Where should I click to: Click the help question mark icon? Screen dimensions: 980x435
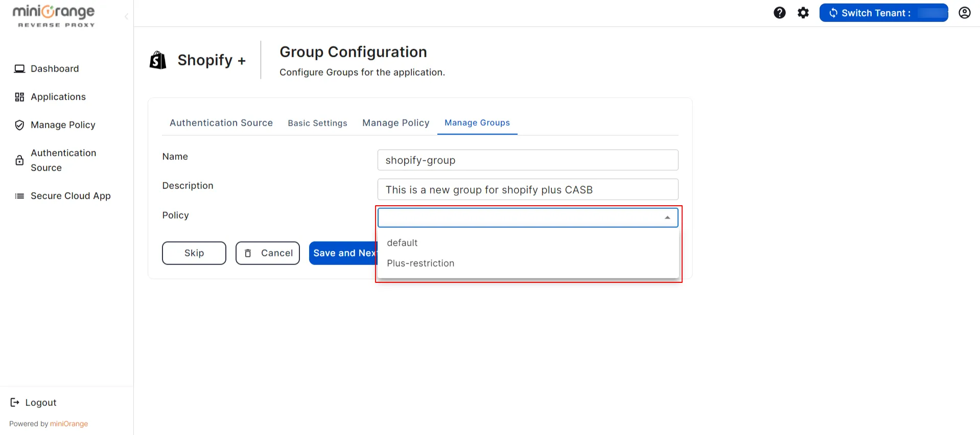[x=779, y=12]
